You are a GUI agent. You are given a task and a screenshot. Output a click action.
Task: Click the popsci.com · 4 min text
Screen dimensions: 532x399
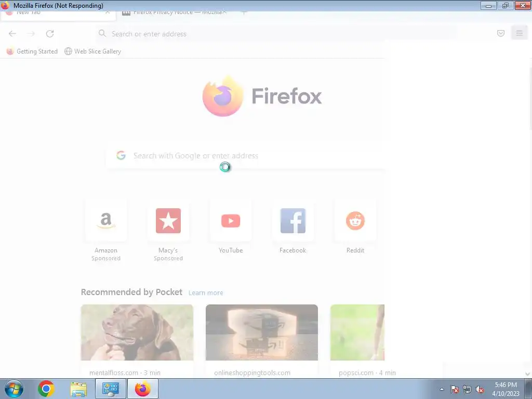tap(367, 373)
